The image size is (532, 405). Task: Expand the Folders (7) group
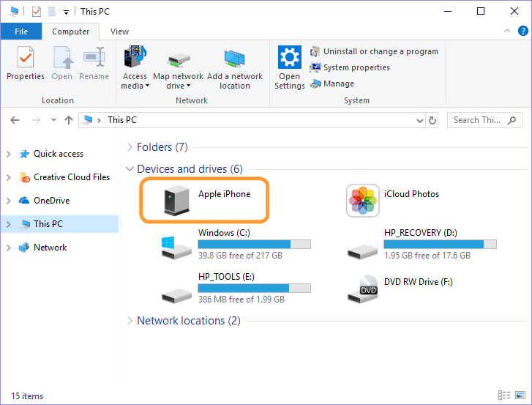130,147
